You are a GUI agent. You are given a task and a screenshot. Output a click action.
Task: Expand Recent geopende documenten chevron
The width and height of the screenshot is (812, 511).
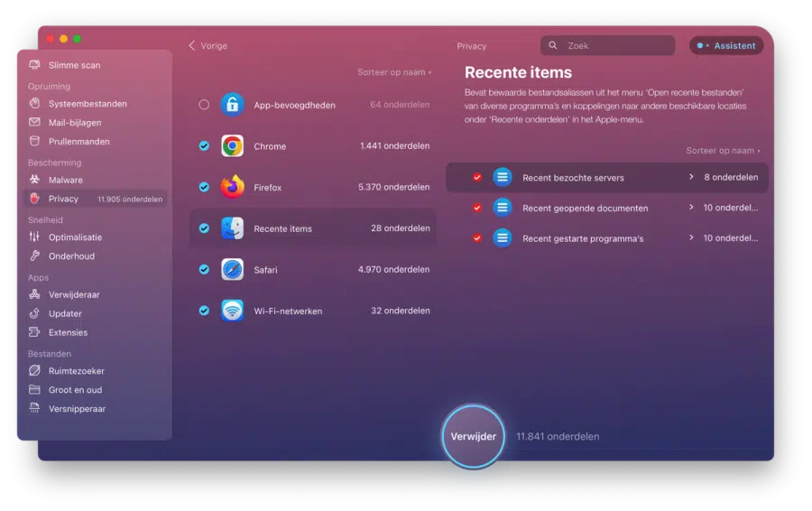point(691,208)
